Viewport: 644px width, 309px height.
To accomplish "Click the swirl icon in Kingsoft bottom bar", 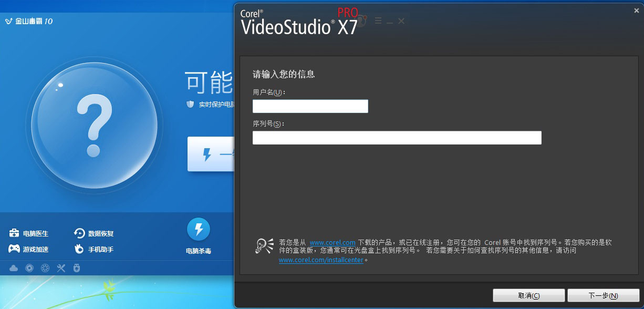I will (29, 268).
